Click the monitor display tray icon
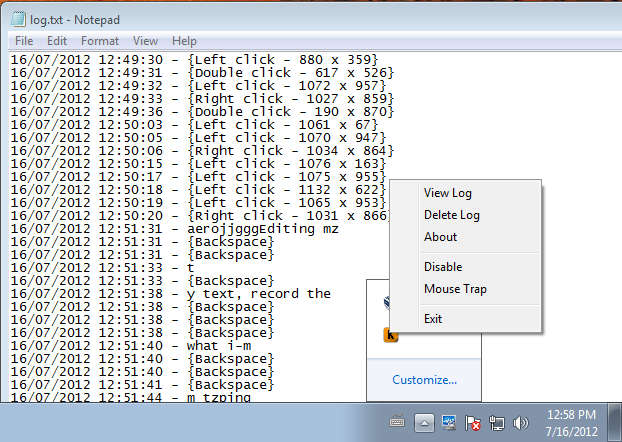The image size is (622, 442). (449, 423)
